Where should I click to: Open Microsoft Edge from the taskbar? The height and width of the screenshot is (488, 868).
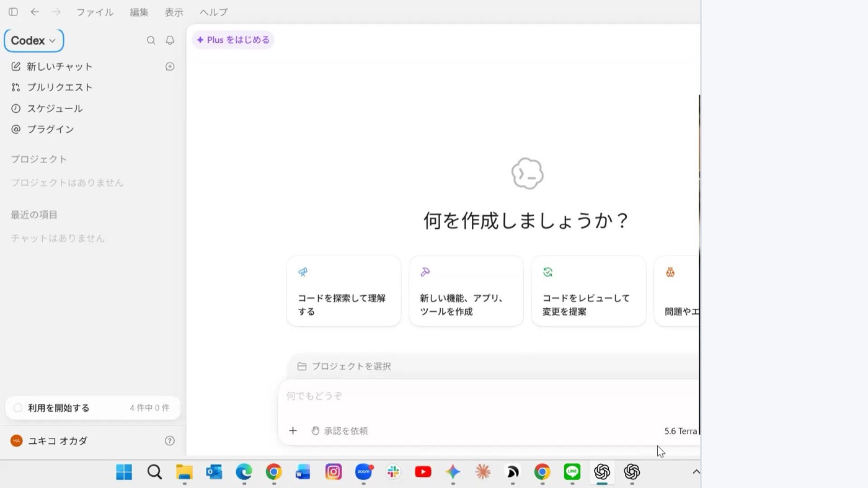pyautogui.click(x=244, y=472)
